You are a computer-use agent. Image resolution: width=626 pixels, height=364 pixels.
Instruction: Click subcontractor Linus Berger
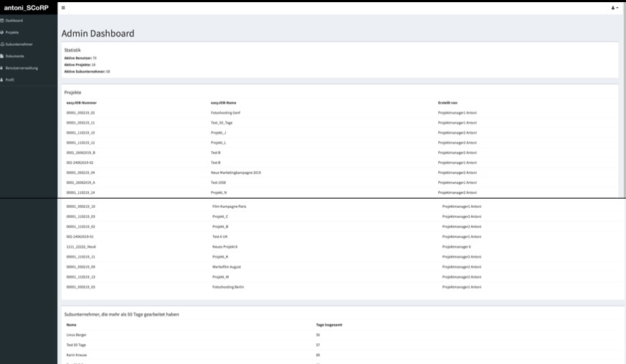[x=77, y=335]
